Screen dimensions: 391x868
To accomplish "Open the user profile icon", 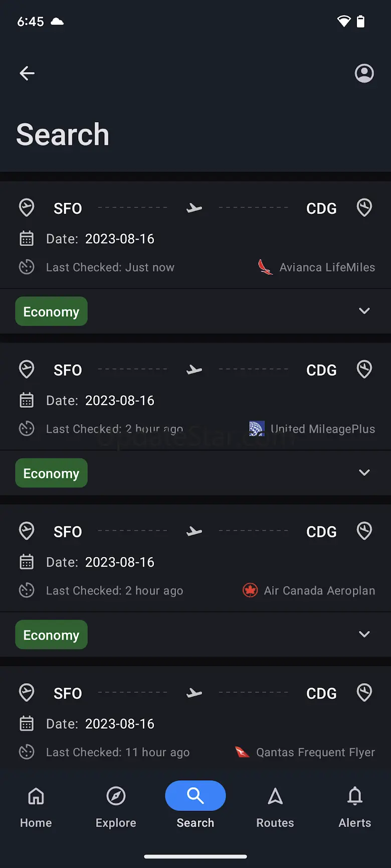I will click(x=364, y=74).
